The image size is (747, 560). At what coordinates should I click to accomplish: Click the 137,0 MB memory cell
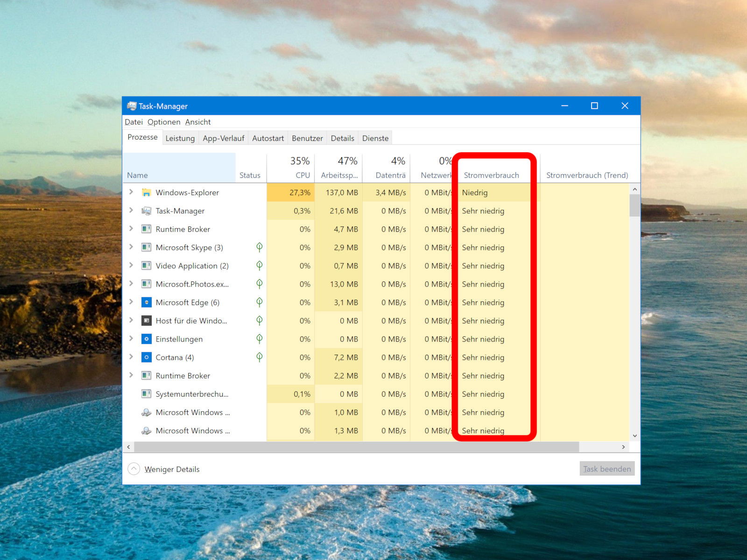338,192
